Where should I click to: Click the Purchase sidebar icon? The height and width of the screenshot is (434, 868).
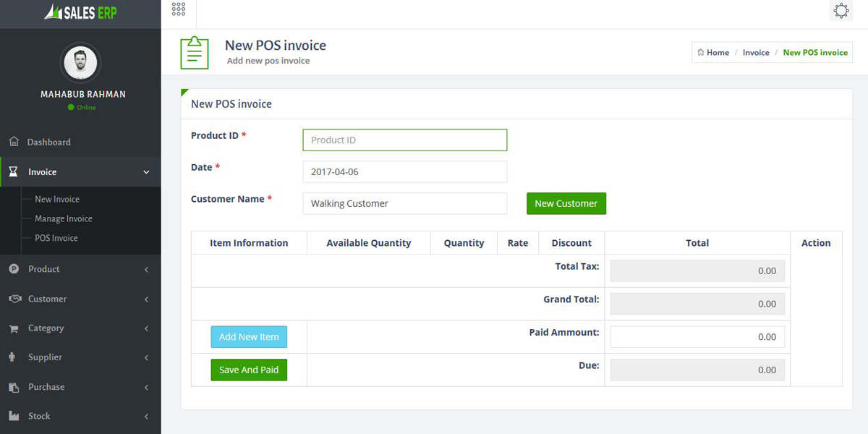coord(14,387)
